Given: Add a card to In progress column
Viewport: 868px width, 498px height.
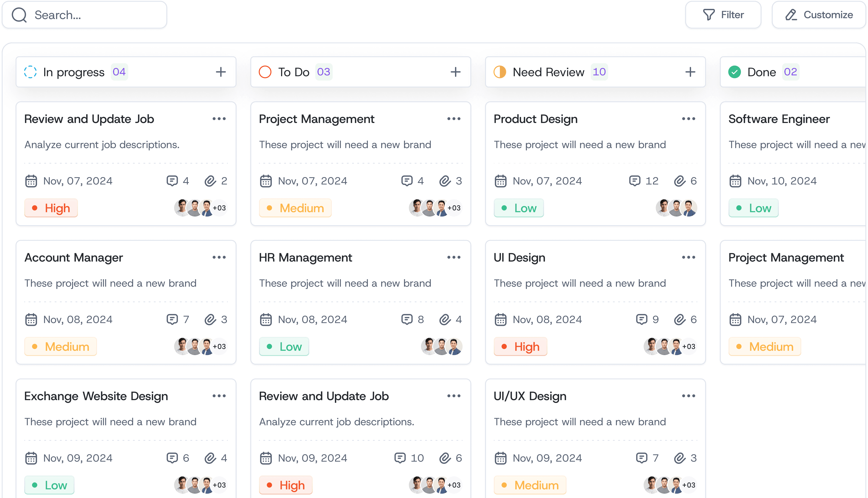Looking at the screenshot, I should click(x=221, y=72).
